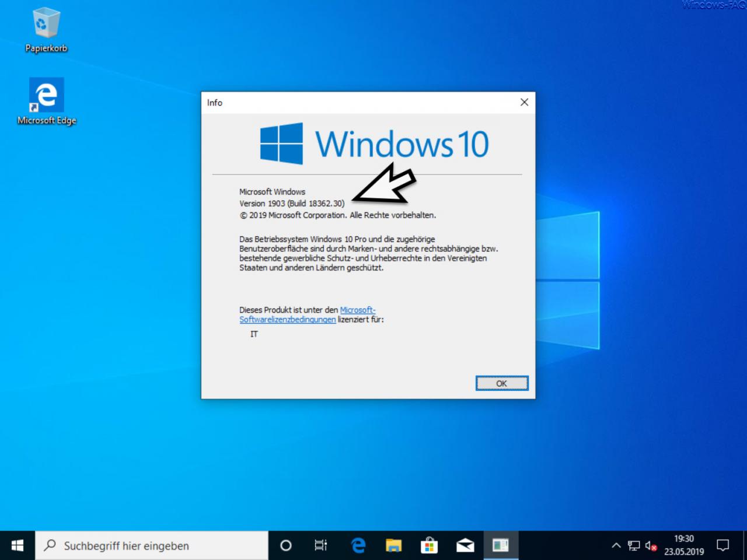The height and width of the screenshot is (560, 747).
Task: Select the Microsoft Edge desktop shortcut
Action: point(47,101)
